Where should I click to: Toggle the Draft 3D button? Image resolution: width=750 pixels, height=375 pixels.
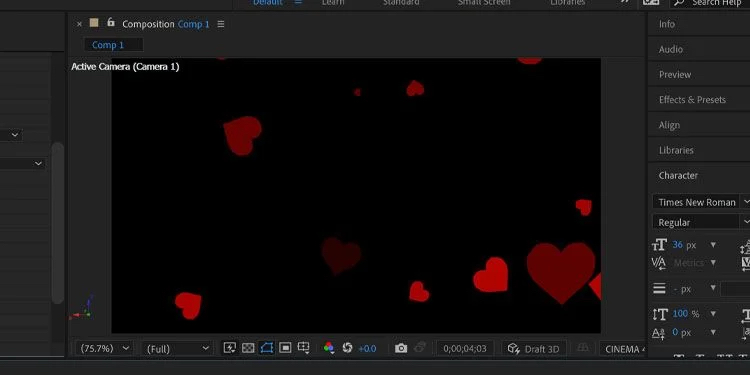click(534, 349)
